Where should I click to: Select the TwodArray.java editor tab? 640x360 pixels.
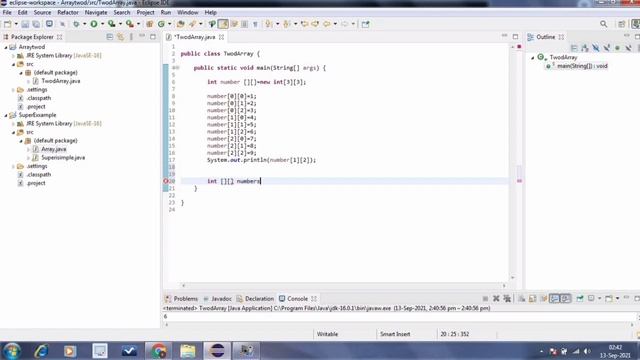coord(195,37)
